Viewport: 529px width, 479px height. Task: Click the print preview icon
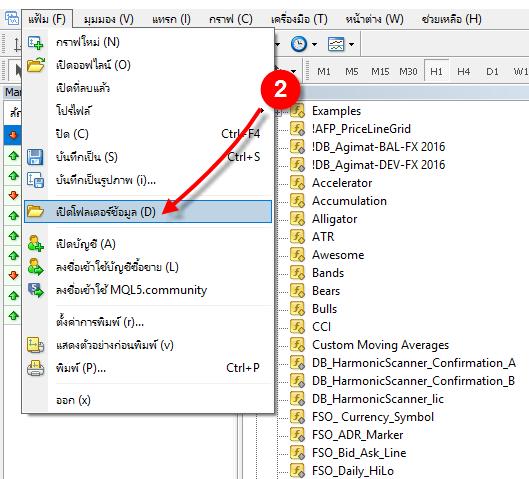(35, 345)
